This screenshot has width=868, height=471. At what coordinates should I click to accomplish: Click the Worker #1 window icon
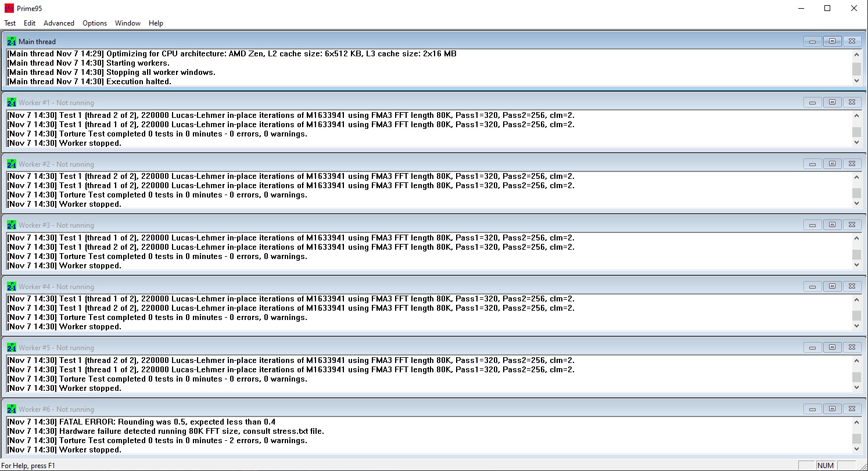pos(12,102)
